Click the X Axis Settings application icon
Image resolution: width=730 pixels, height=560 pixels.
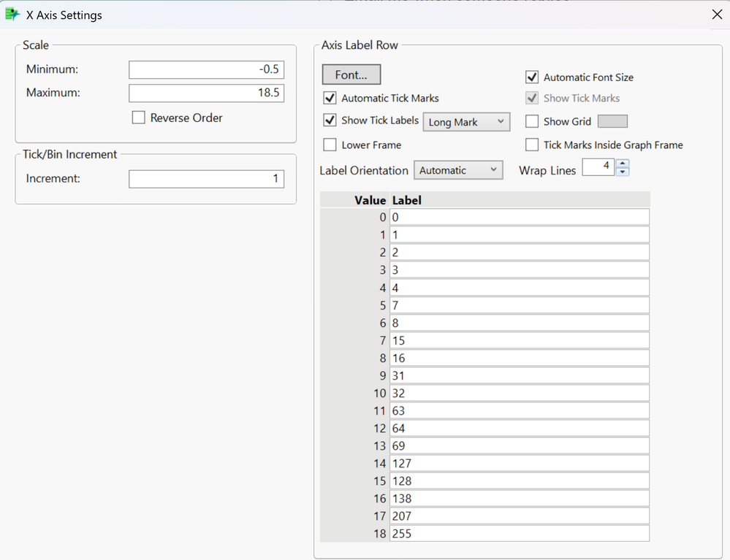point(13,14)
